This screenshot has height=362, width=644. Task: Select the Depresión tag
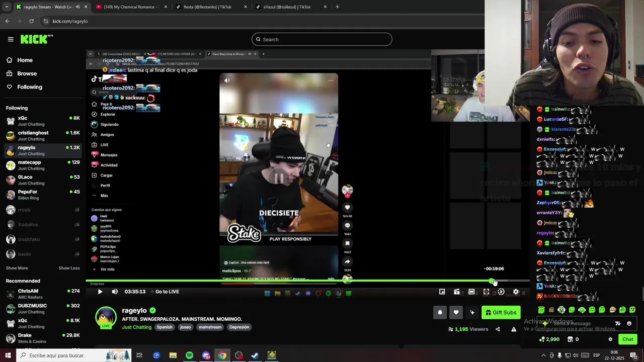pyautogui.click(x=239, y=327)
